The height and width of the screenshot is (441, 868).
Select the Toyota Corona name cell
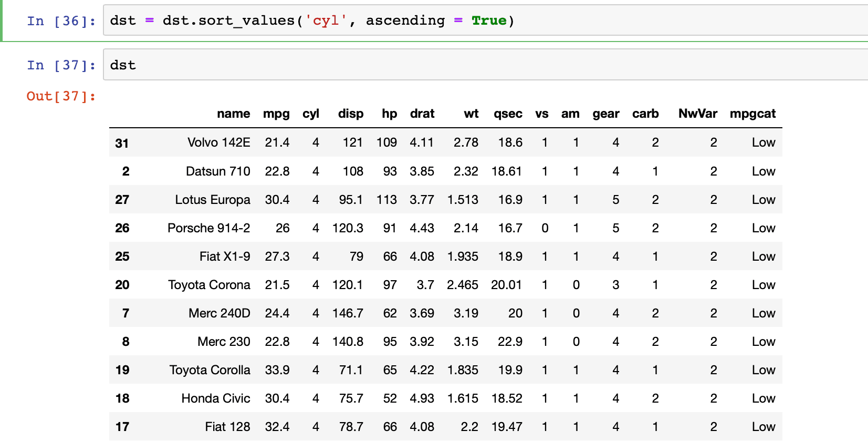click(x=209, y=285)
